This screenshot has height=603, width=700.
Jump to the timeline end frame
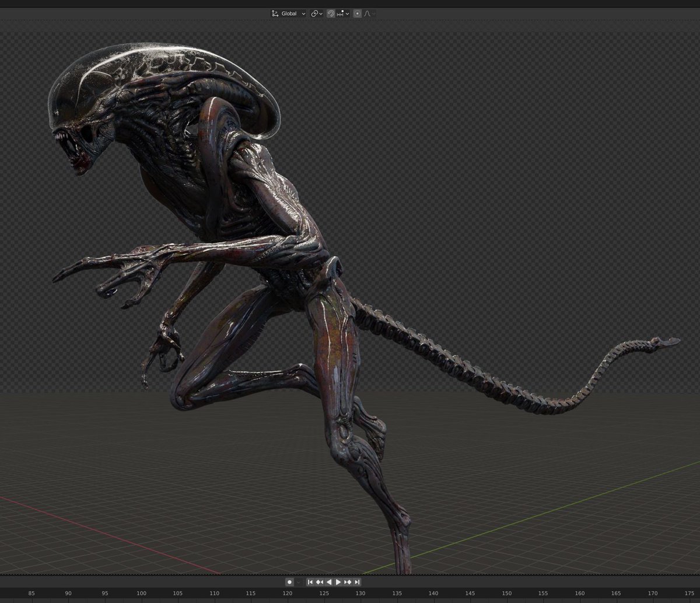pyautogui.click(x=357, y=582)
